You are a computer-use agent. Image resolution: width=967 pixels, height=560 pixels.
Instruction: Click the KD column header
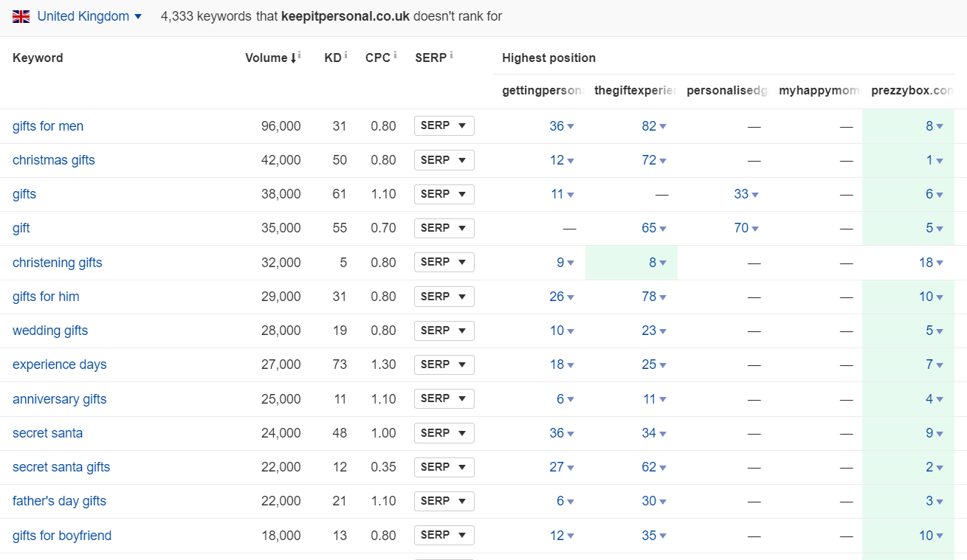point(333,58)
